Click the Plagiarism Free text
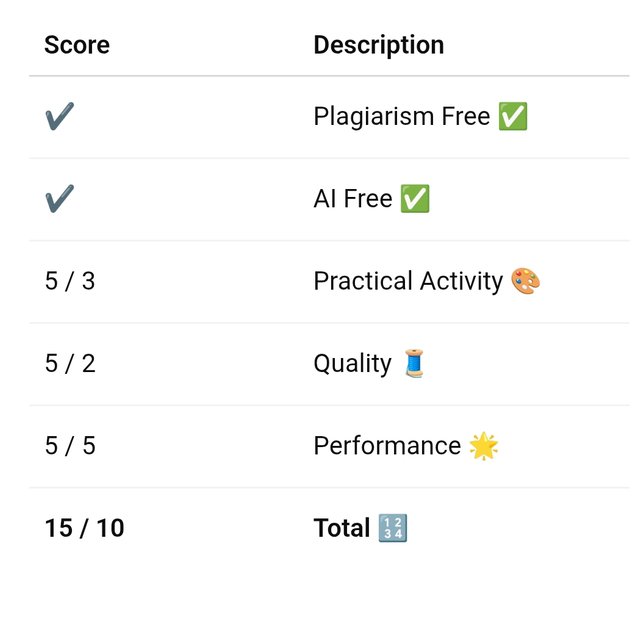 point(402,117)
